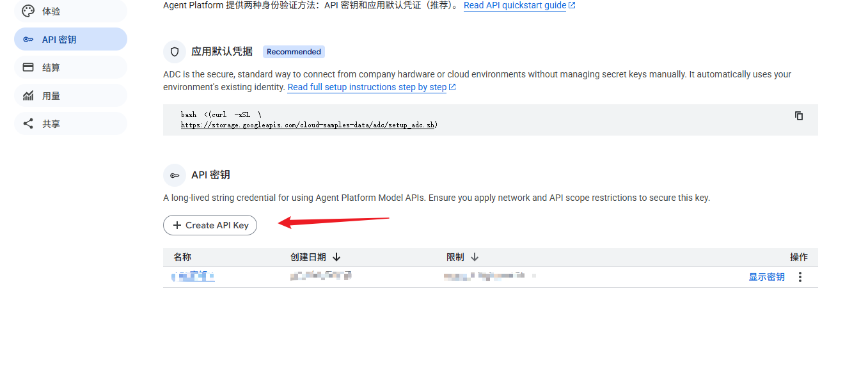This screenshot has width=868, height=378.
Task: Click the key icon beside the API 密钥 heading
Action: tap(175, 175)
